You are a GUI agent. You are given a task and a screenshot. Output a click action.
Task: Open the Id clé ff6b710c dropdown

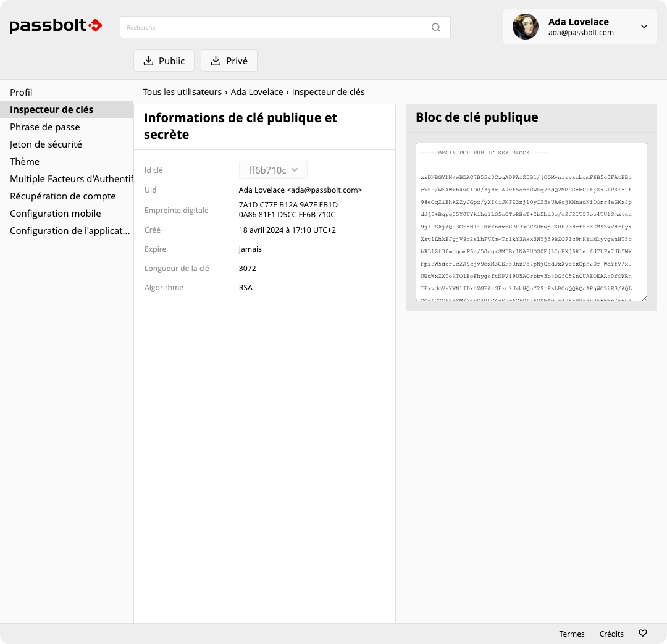pos(273,170)
